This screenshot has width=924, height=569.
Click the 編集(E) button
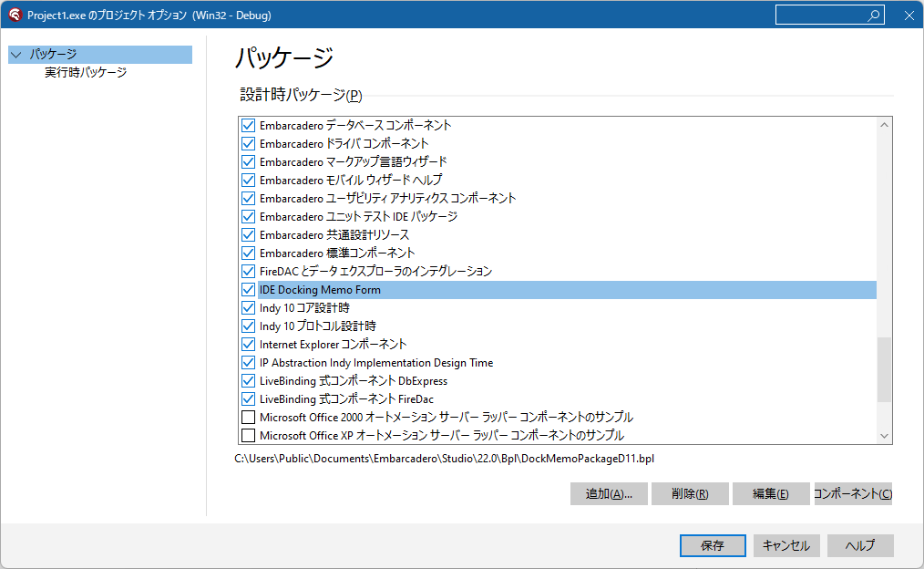click(x=771, y=494)
